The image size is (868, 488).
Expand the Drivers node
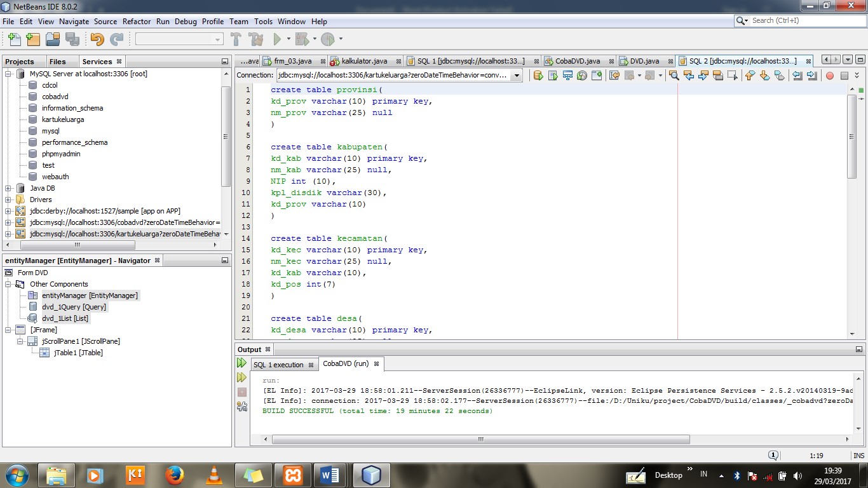[x=8, y=200]
